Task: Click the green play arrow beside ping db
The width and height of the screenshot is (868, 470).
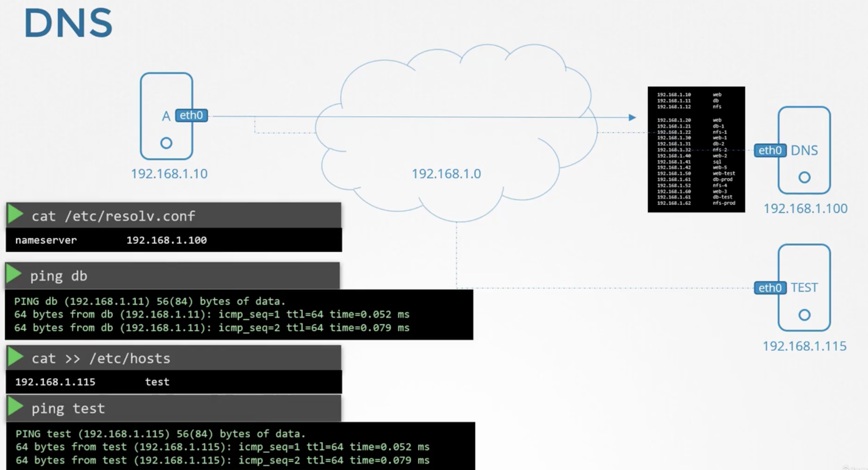Action: point(14,274)
